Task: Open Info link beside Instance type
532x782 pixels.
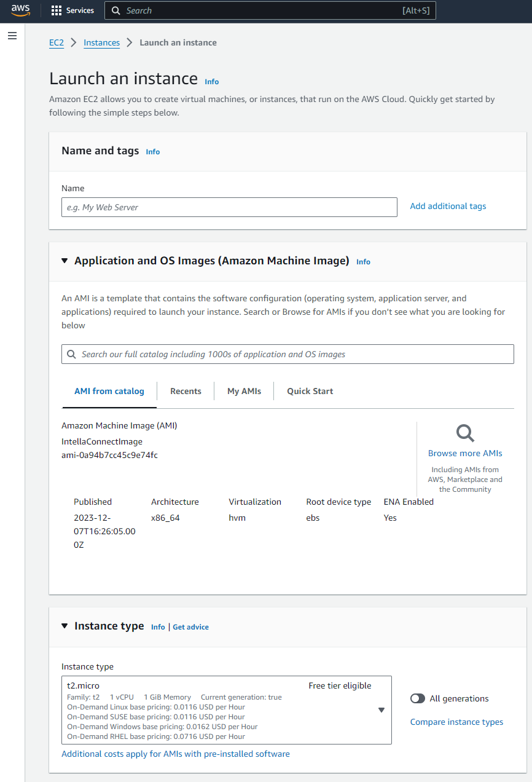Action: 158,627
